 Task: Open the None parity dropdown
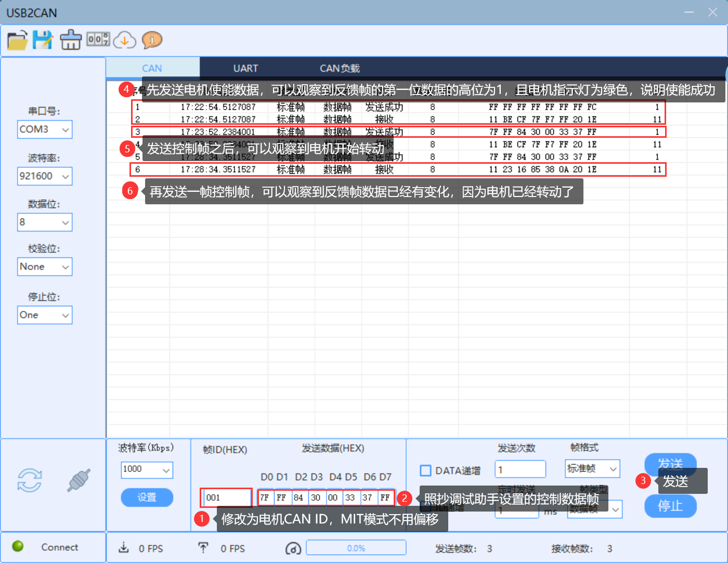[x=45, y=267]
